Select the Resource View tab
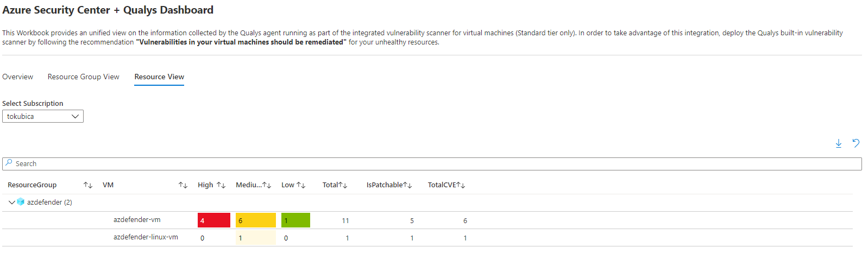 tap(159, 77)
